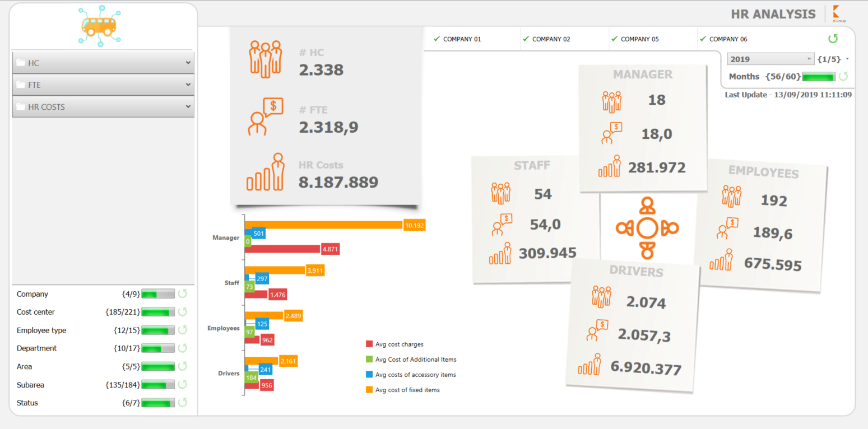Toggle the COMPANY 01 checkmark filter

pos(457,39)
